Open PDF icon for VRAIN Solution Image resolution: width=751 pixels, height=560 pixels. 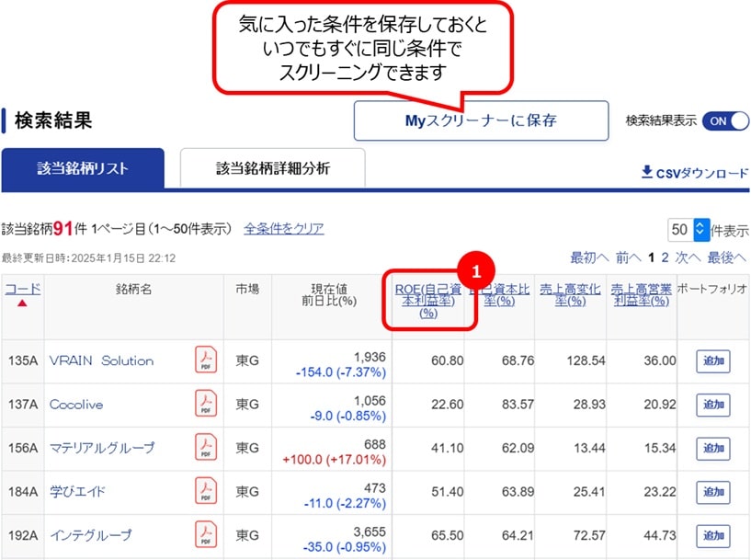click(206, 360)
